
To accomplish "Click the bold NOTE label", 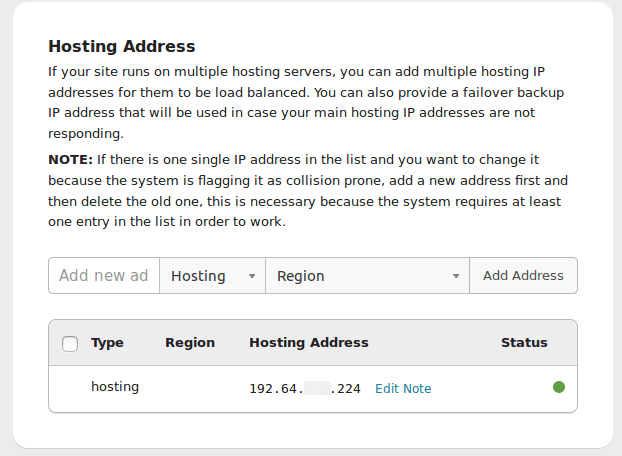I will point(70,159).
